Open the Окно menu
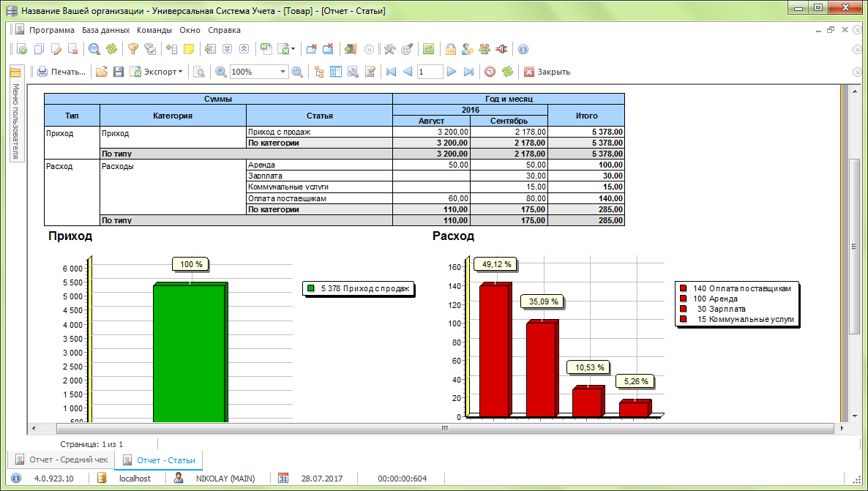 click(190, 31)
